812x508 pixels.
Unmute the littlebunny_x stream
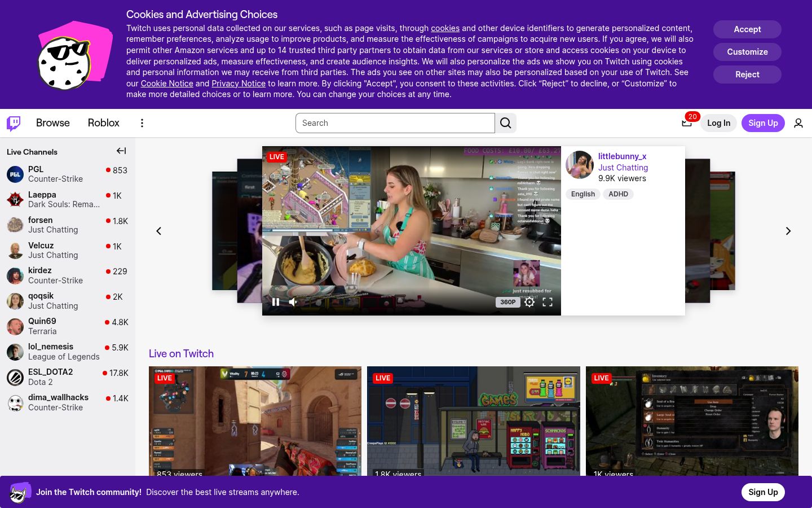click(293, 302)
